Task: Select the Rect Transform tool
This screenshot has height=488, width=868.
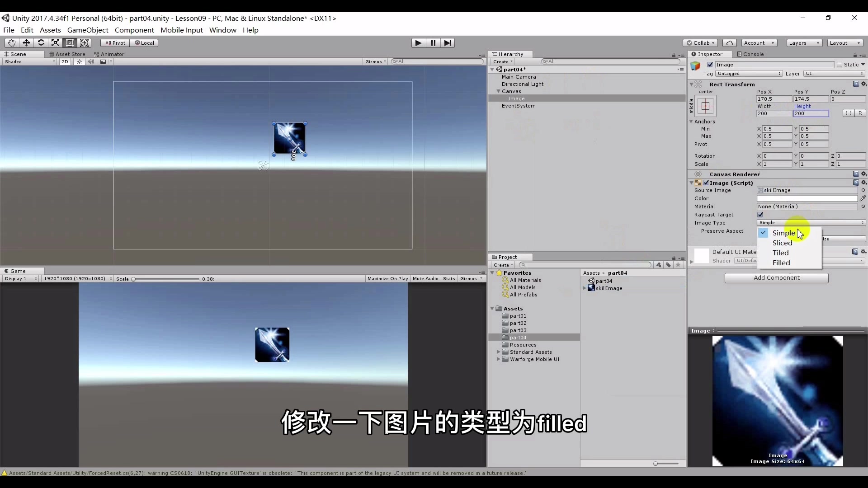Action: coord(70,42)
